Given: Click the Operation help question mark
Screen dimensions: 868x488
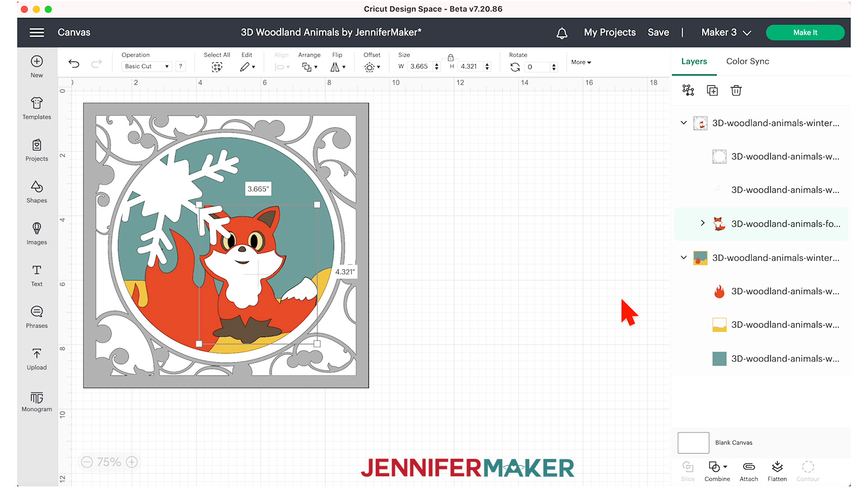Looking at the screenshot, I should click(x=180, y=66).
